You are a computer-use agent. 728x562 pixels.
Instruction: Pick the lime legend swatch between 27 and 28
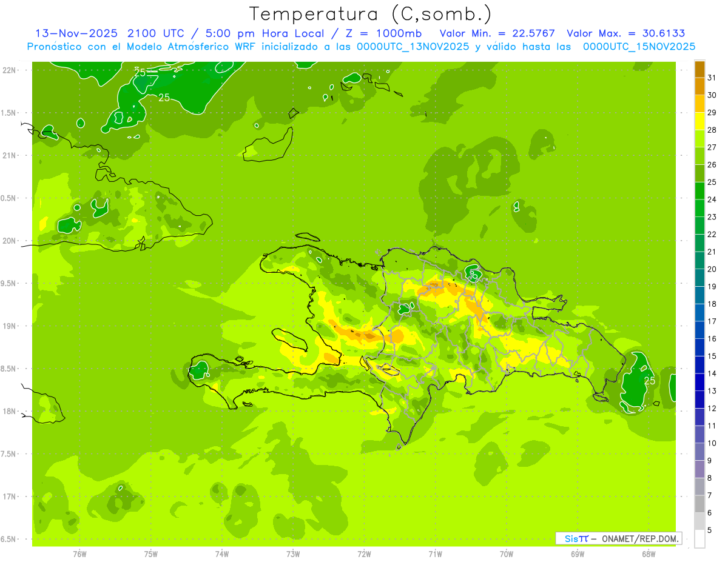point(700,139)
